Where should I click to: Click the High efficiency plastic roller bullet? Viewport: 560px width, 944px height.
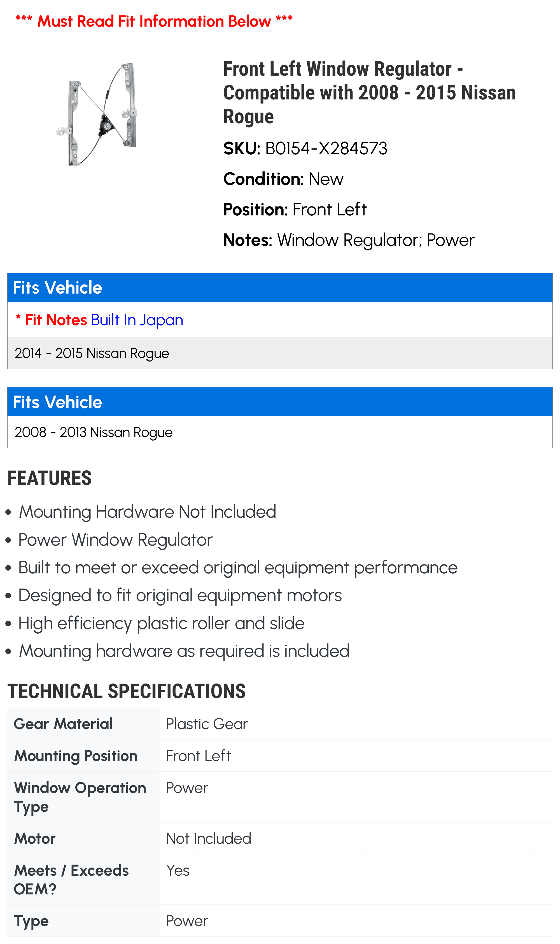click(x=162, y=624)
